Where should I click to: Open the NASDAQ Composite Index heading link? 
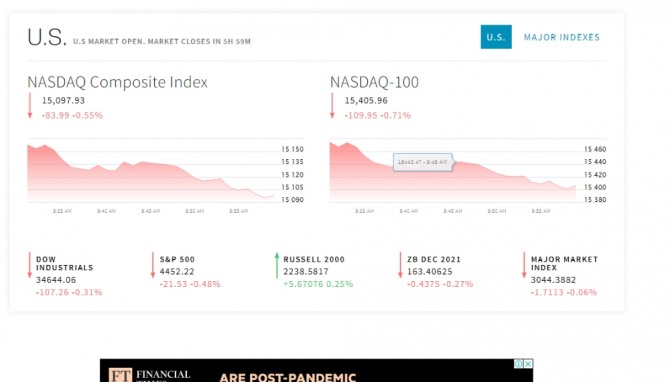coord(118,82)
